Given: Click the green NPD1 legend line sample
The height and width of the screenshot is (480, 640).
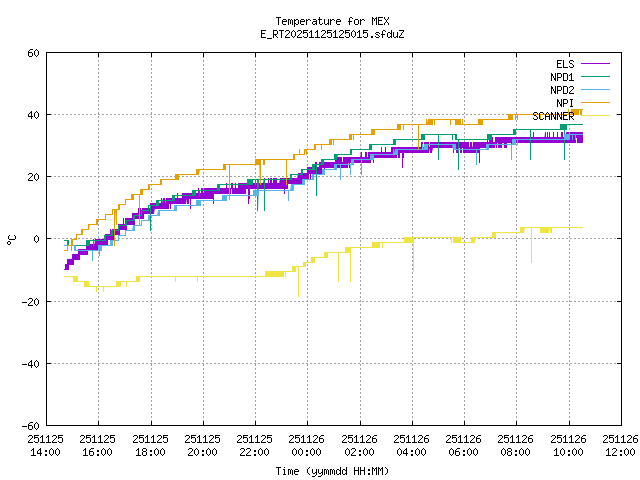Looking at the screenshot, I should (595, 77).
